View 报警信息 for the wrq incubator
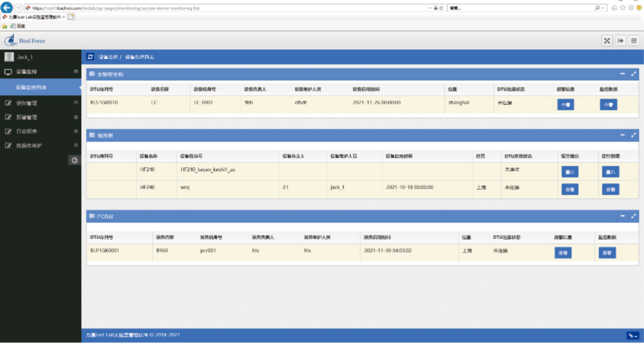 click(x=569, y=189)
